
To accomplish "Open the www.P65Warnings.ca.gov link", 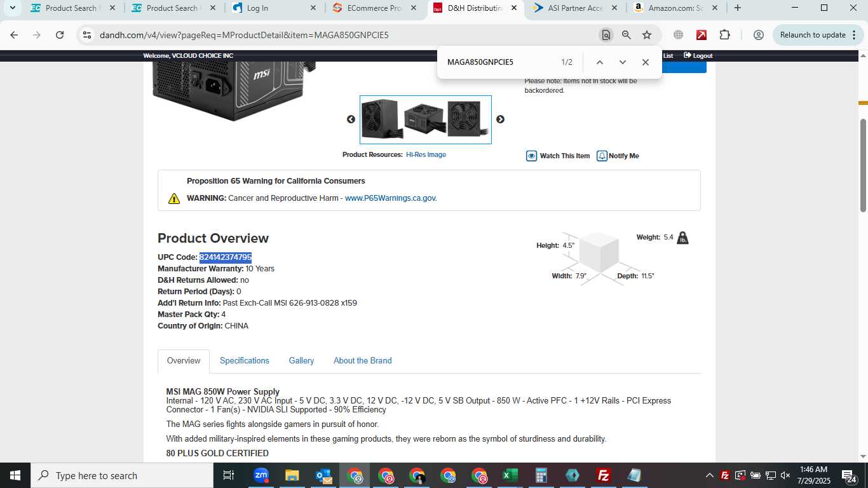I will (x=391, y=198).
